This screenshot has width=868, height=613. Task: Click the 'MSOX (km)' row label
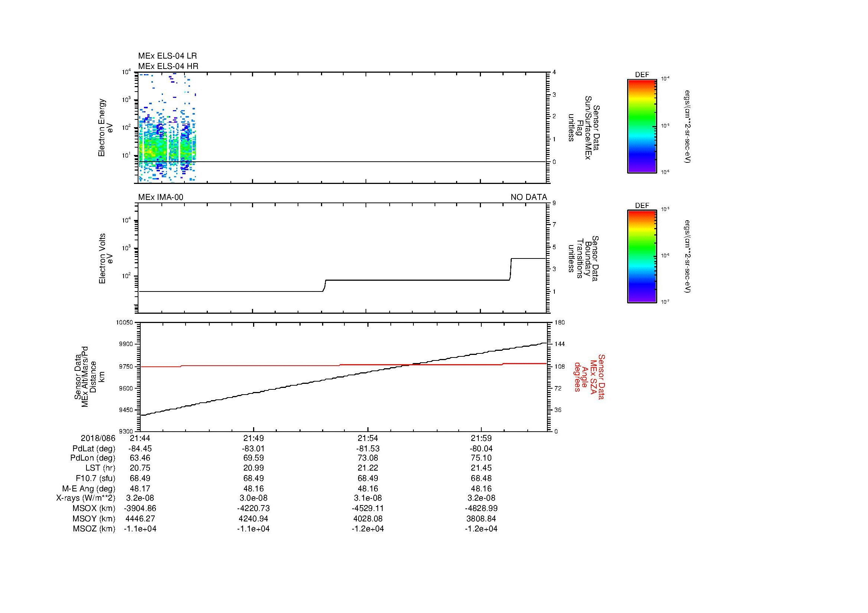pyautogui.click(x=94, y=508)
